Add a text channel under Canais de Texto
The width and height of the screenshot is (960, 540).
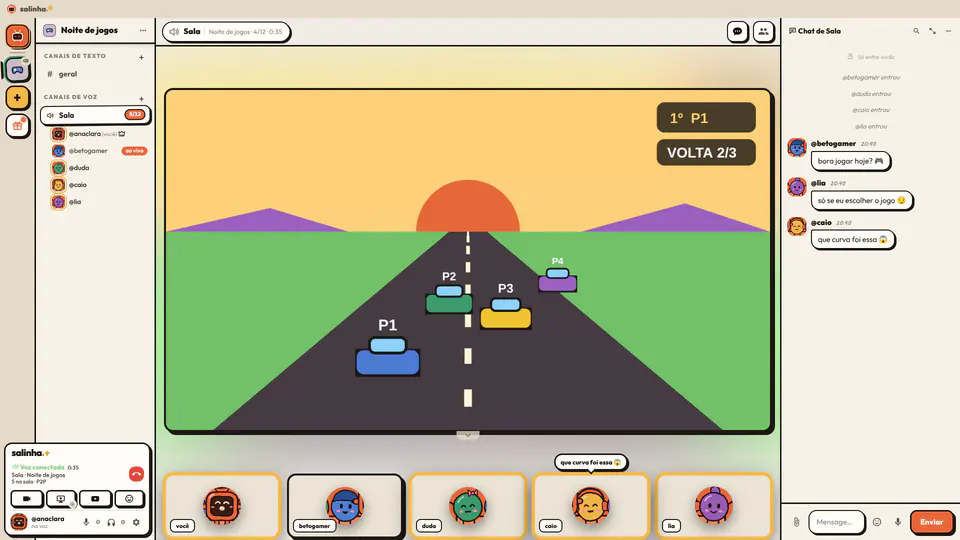(141, 57)
